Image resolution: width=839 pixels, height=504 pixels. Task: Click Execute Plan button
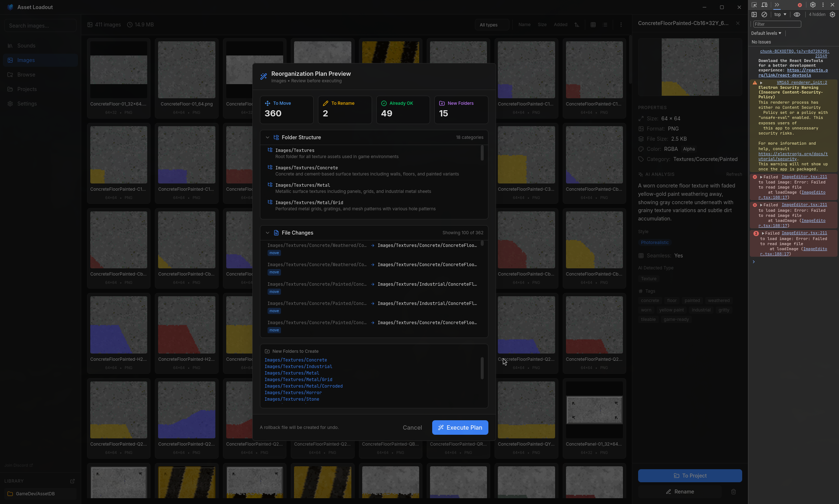click(460, 427)
